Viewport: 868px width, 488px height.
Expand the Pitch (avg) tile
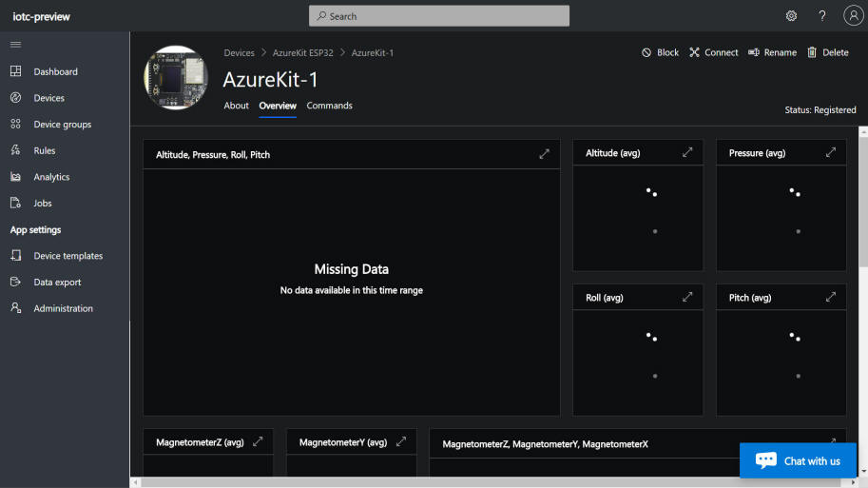click(830, 297)
